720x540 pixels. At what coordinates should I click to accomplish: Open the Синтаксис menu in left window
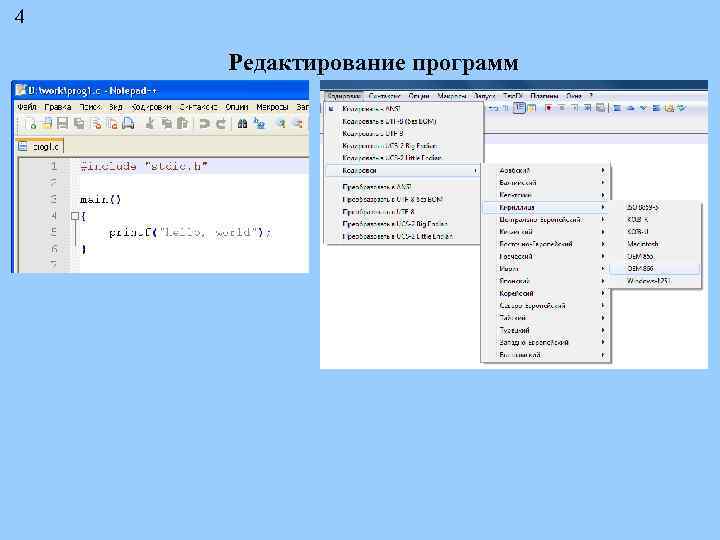198,107
